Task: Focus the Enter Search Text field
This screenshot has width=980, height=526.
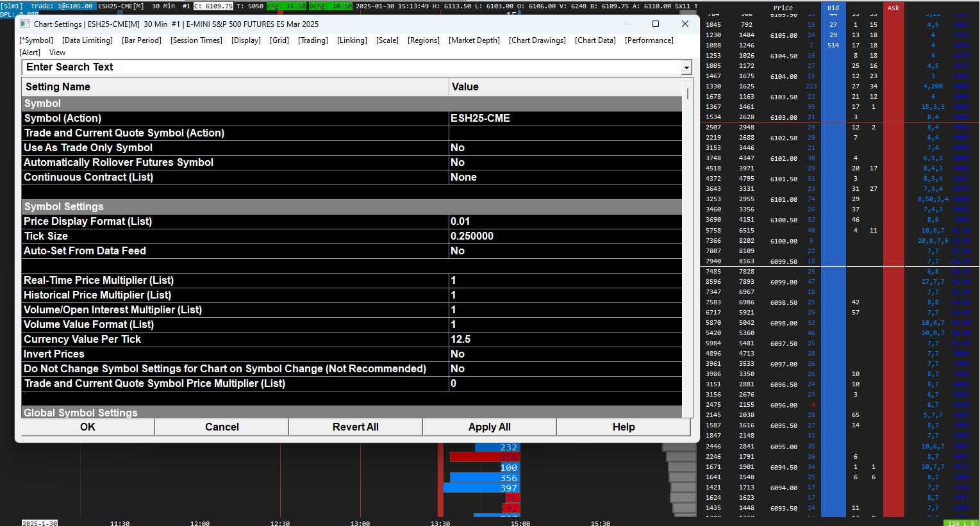Action: [351, 67]
